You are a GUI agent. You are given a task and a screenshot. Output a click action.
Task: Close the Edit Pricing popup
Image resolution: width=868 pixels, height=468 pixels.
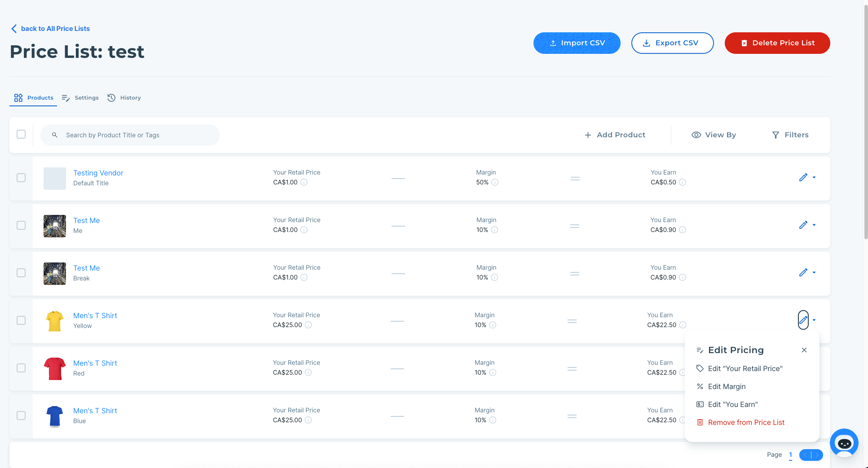click(x=804, y=350)
